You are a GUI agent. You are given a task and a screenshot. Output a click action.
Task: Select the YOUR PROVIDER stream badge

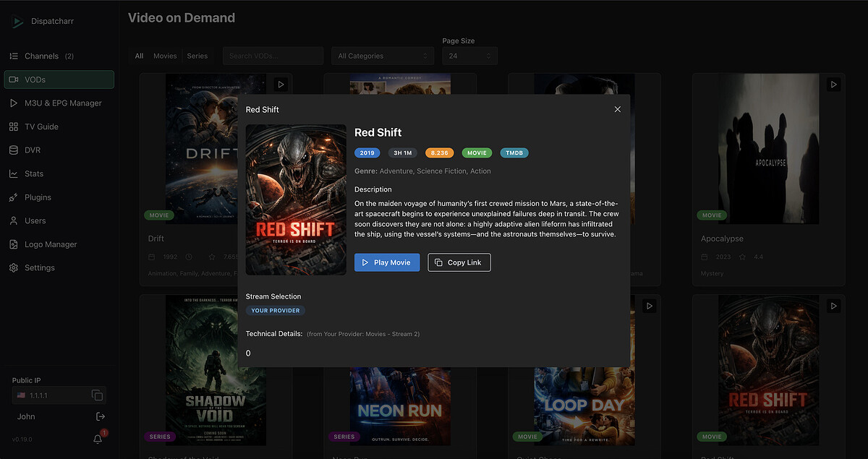[275, 310]
